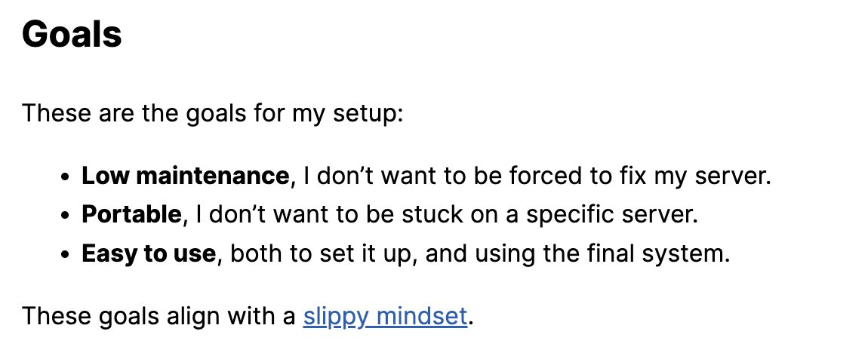This screenshot has height=356, width=868.
Task: Click the bold Easy to use text
Action: click(148, 253)
